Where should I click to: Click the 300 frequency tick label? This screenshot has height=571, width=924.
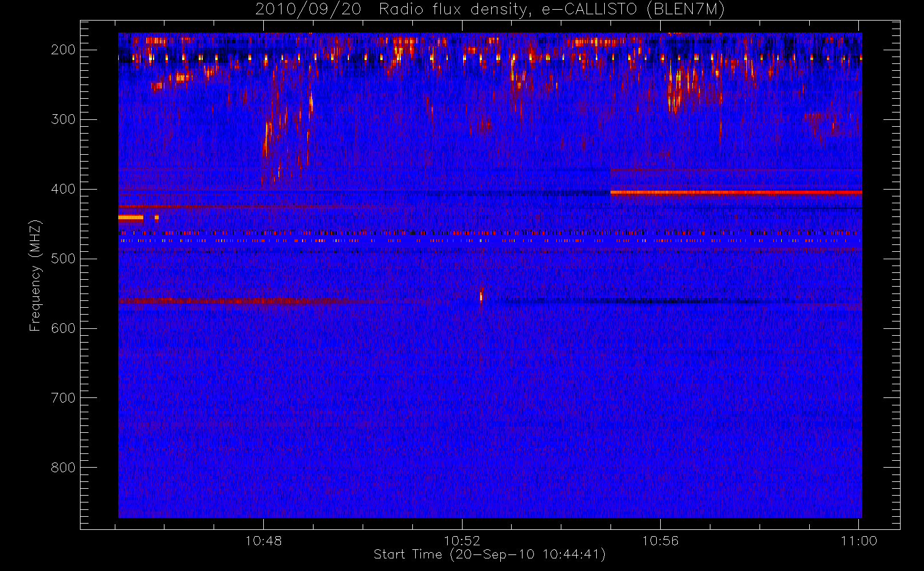[63, 119]
